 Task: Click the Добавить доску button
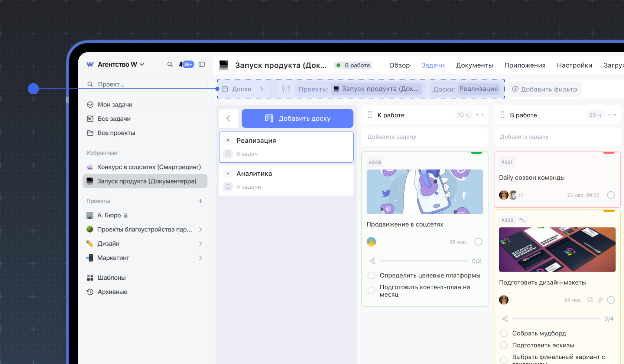[x=297, y=118]
